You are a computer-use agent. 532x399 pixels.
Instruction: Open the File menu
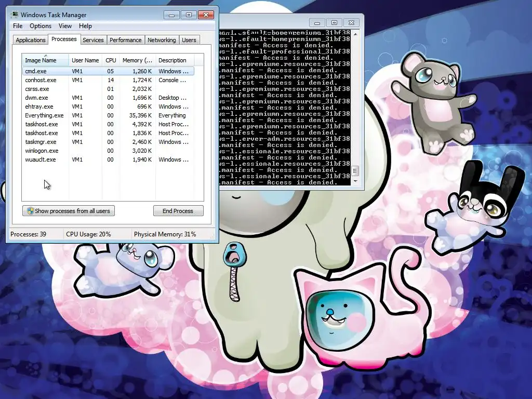[18, 26]
